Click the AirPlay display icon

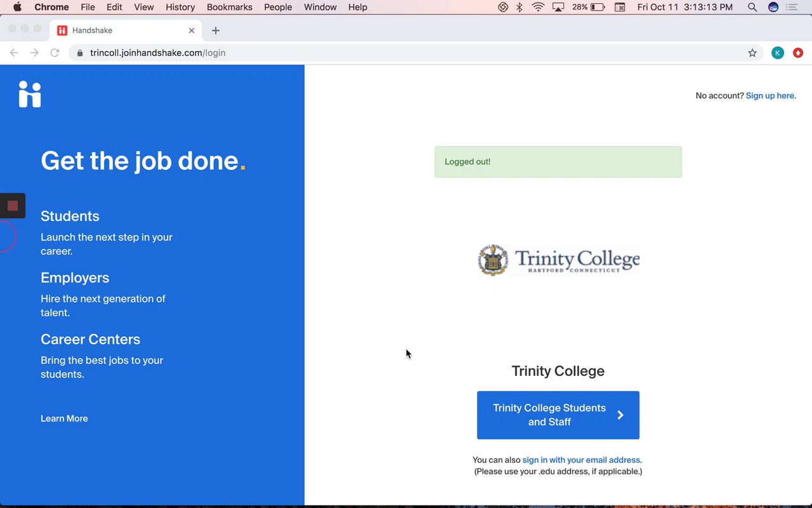coord(558,7)
